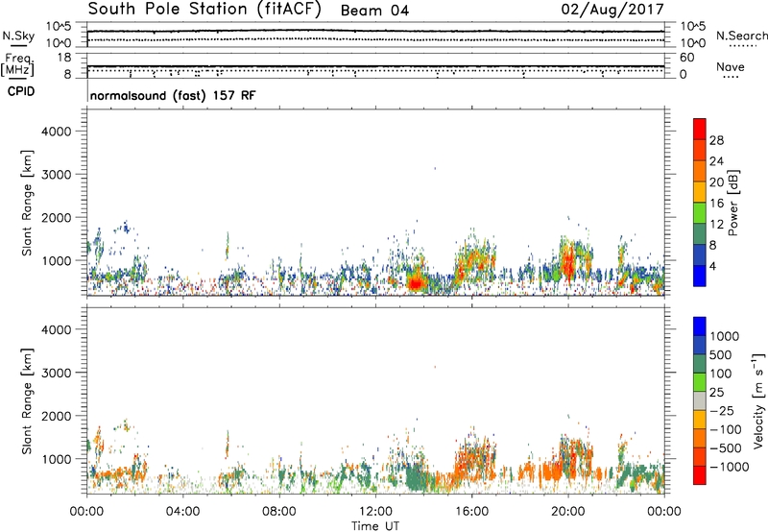
Task: Click the isolated power echo near 3100 km
Action: [435, 168]
